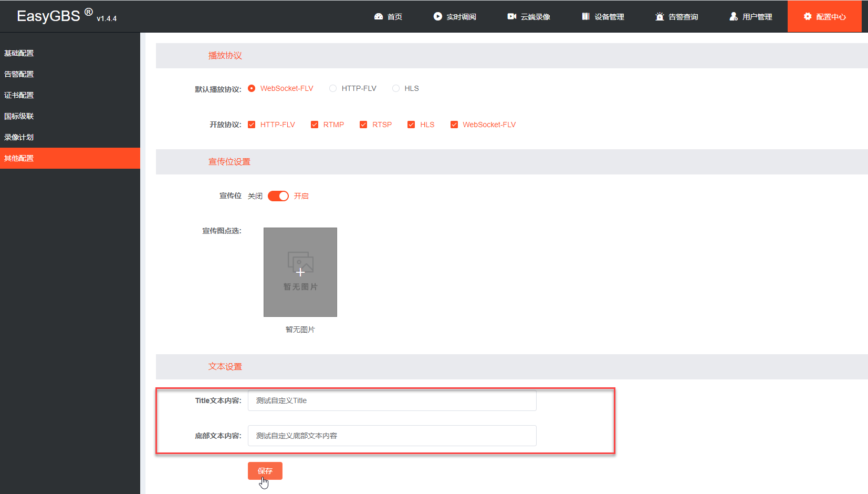Click the add-image plus icon

pyautogui.click(x=300, y=272)
